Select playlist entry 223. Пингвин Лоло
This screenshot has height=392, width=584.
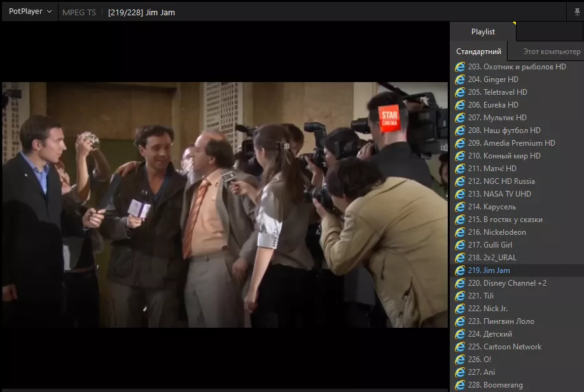(517, 321)
